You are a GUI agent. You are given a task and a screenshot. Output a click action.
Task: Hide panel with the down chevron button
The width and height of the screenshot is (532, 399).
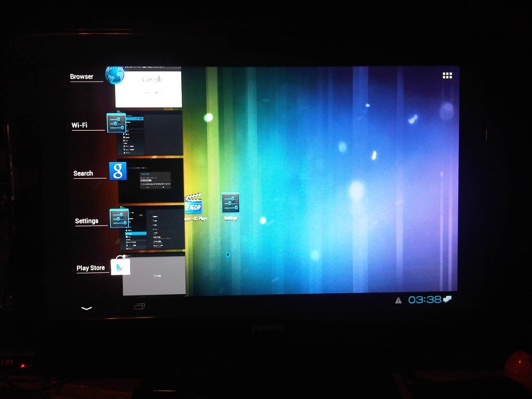click(x=87, y=308)
